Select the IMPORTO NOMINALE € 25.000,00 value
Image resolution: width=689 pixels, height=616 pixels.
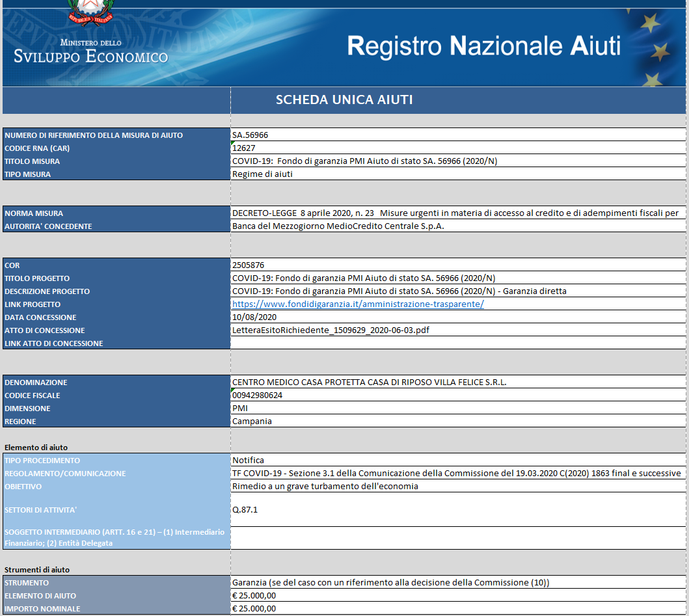[x=458, y=609]
